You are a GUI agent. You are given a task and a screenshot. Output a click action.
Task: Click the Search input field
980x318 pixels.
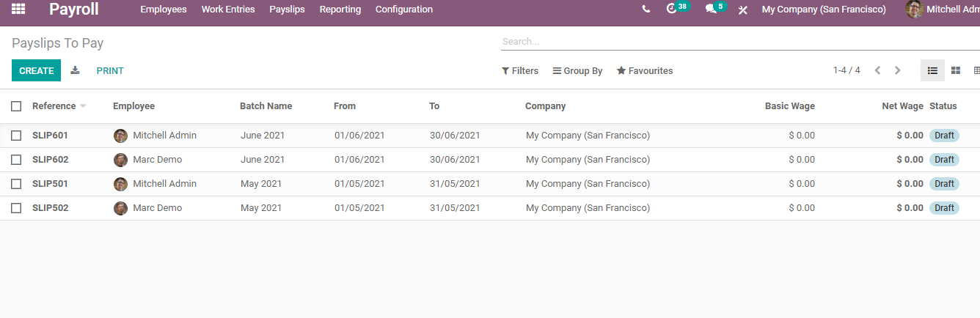[740, 42]
